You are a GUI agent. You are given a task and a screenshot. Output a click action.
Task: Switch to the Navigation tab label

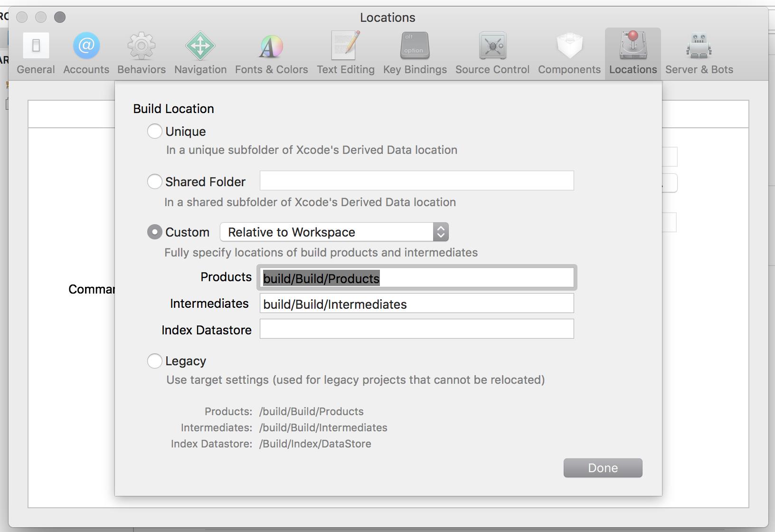click(x=200, y=69)
